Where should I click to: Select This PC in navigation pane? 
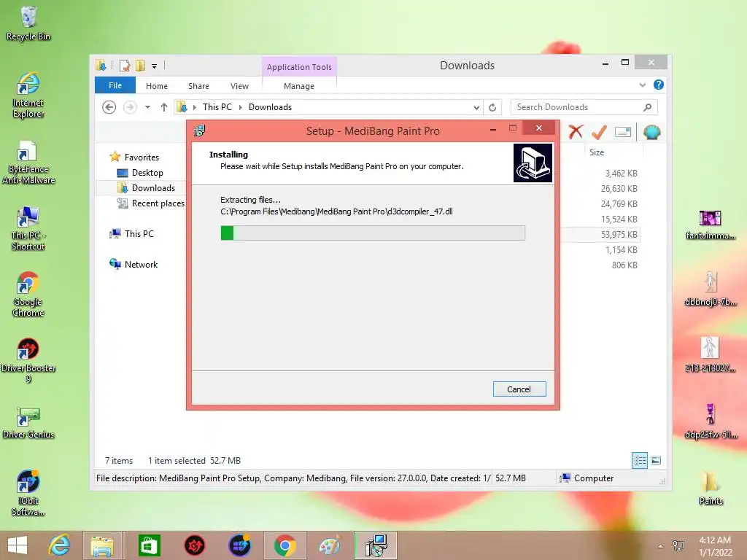tap(139, 234)
